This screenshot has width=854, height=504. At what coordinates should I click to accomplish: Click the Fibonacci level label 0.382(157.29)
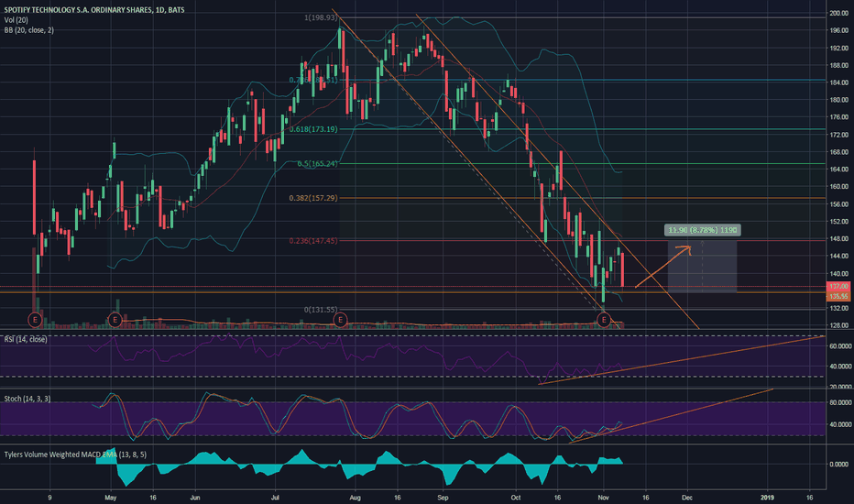coord(313,198)
